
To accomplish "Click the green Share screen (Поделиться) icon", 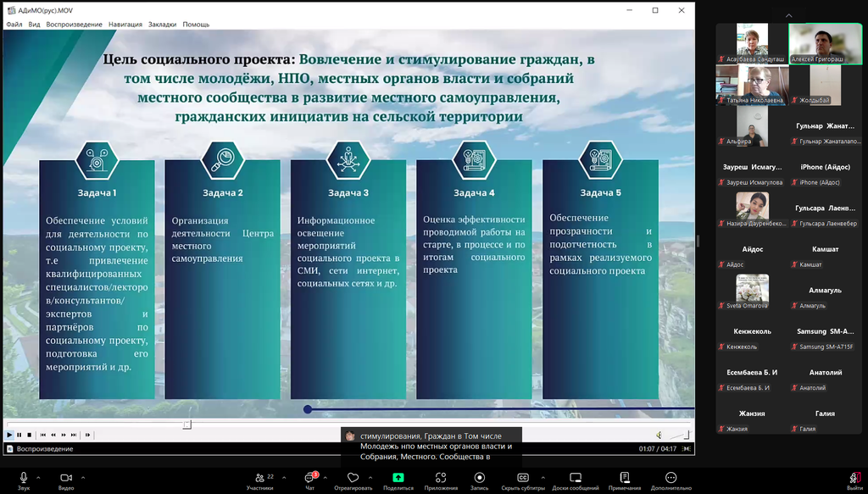I will click(x=398, y=478).
